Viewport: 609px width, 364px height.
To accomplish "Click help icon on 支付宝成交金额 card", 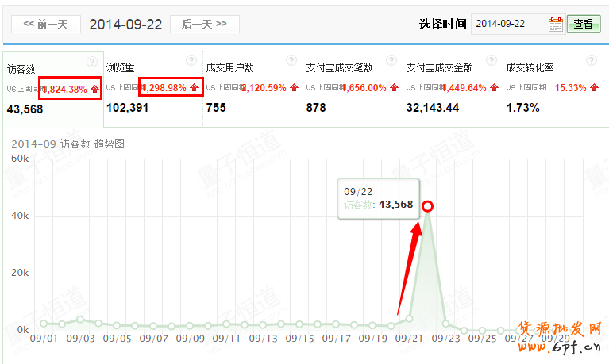I will [x=491, y=61].
